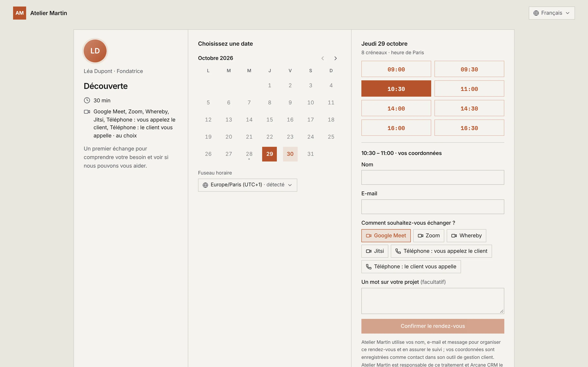Choose Zoom as meeting method

[x=429, y=235]
